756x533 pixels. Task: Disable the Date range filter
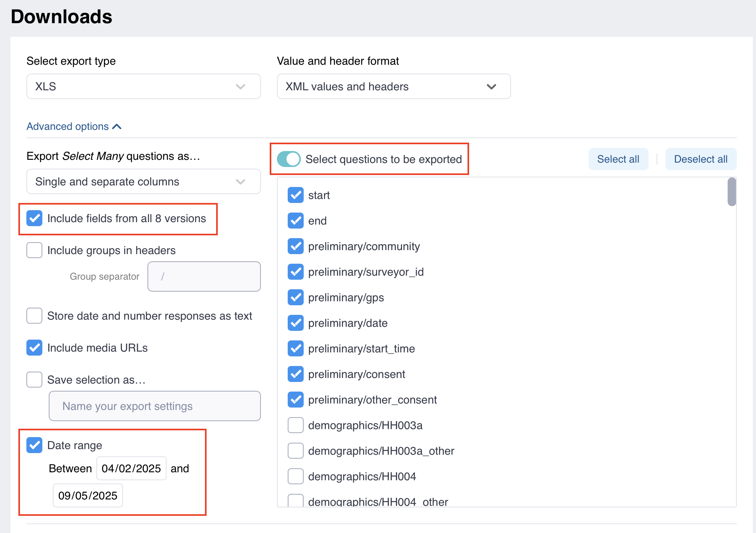(34, 445)
